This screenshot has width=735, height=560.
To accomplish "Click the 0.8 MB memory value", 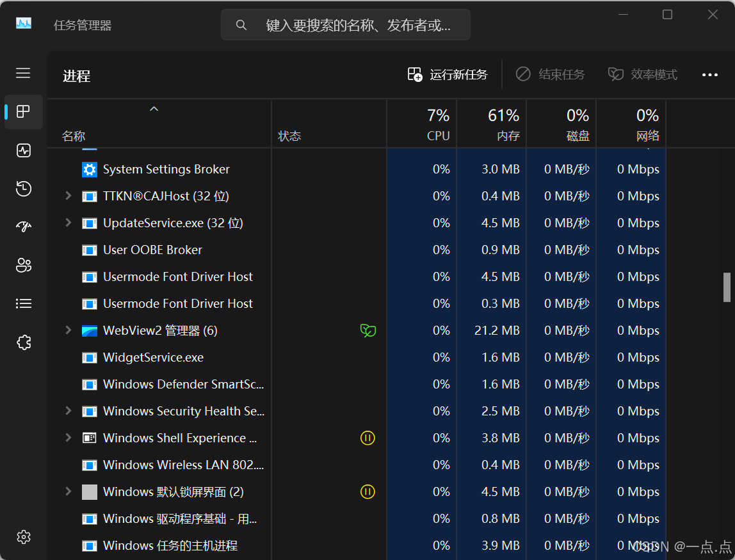I will click(x=501, y=519).
